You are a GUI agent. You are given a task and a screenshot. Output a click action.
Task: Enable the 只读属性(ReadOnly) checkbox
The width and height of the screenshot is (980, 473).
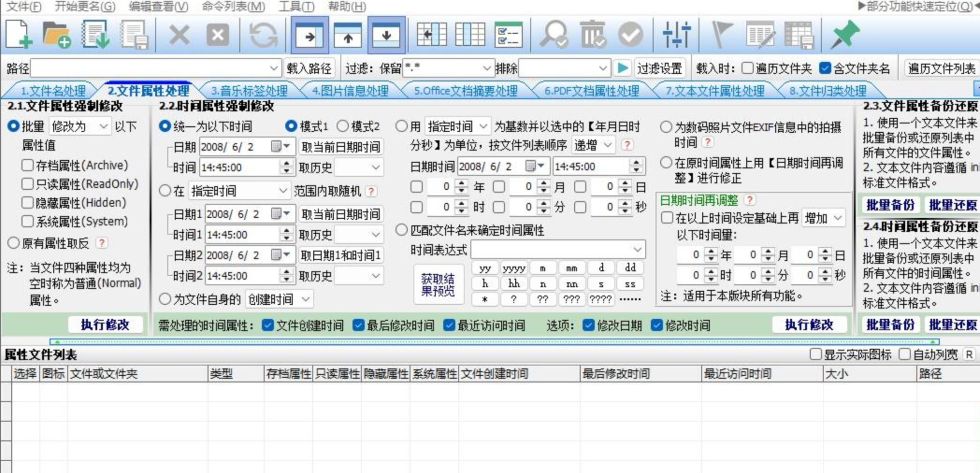point(28,184)
